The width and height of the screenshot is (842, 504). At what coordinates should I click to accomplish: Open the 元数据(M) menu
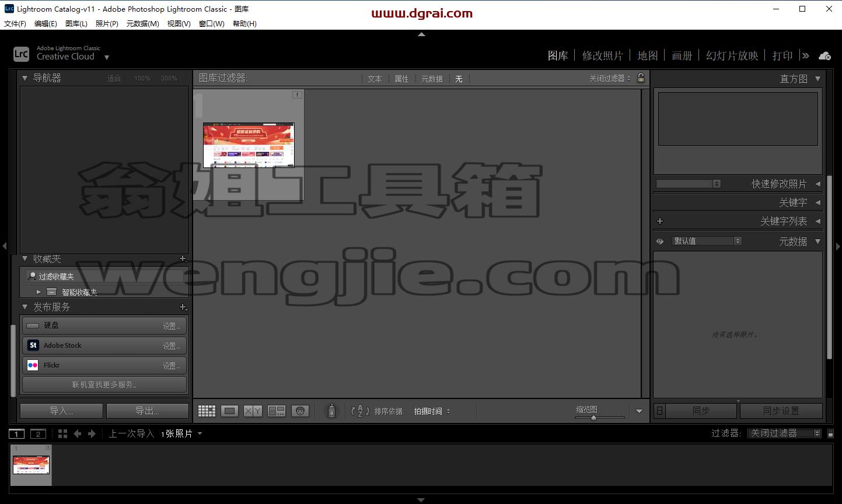(142, 24)
